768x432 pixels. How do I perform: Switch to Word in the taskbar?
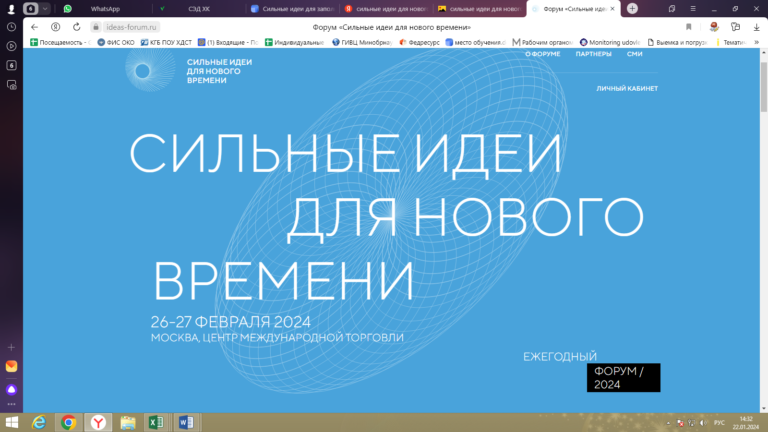pyautogui.click(x=186, y=422)
